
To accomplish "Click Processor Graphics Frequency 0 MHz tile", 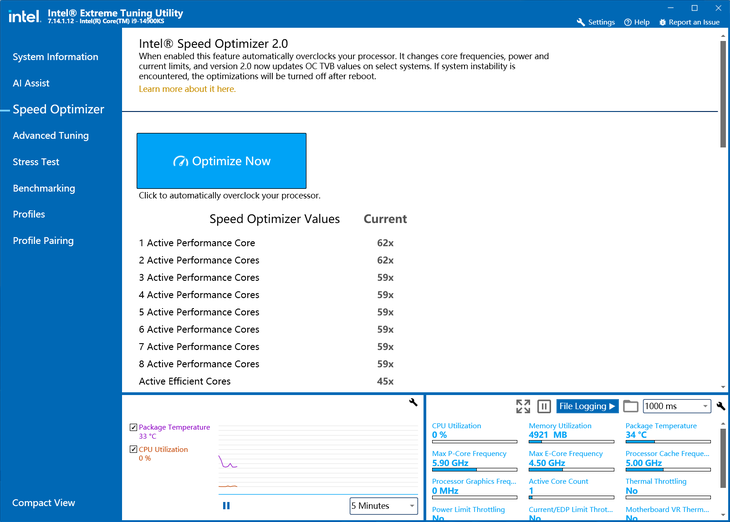I will 474,489.
